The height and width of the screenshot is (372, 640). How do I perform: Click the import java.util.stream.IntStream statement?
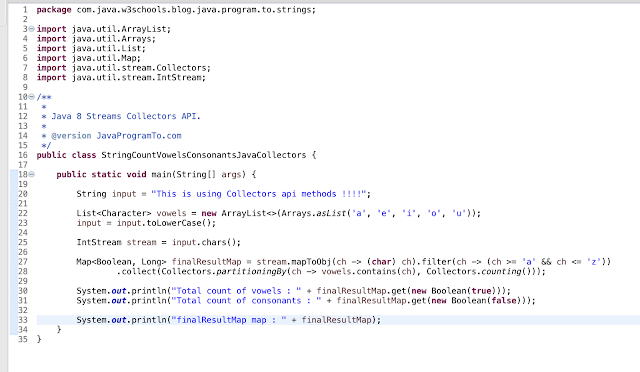tap(121, 78)
